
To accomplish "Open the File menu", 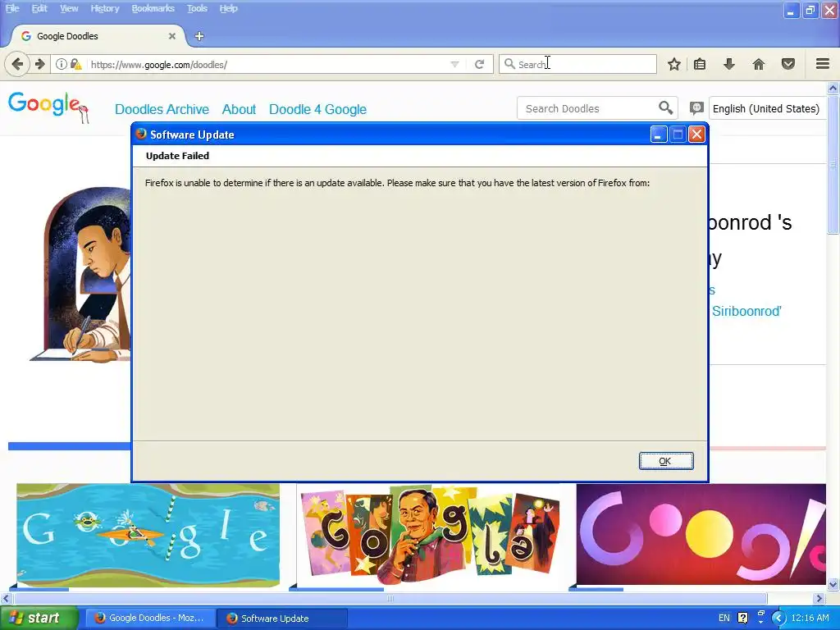I will pos(12,8).
